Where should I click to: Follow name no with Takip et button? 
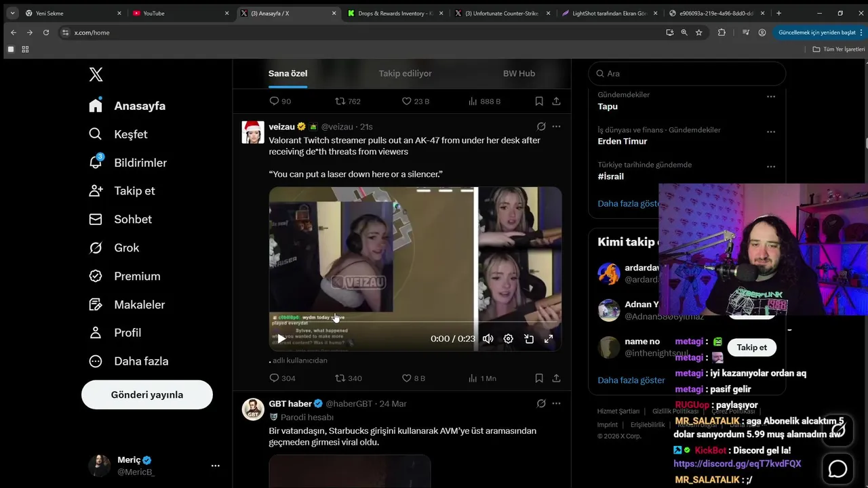[751, 347]
